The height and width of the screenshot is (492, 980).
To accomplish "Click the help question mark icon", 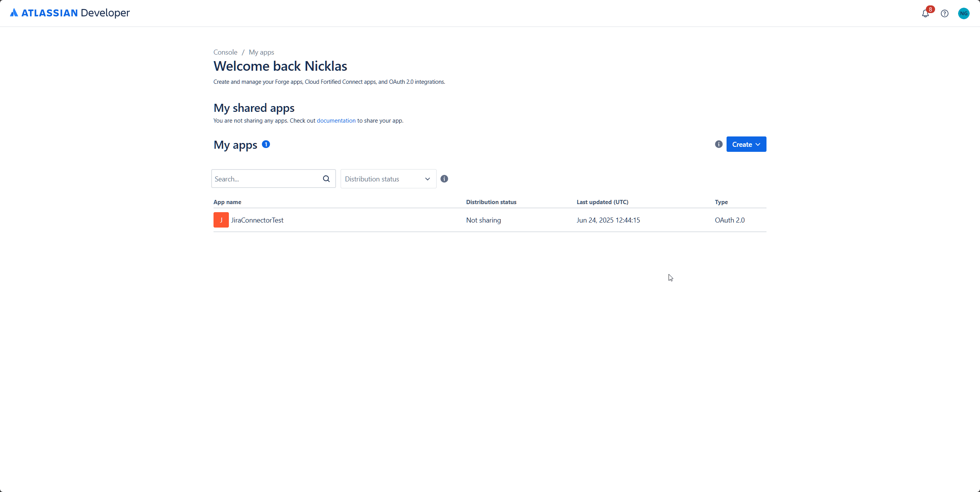I will coord(944,14).
